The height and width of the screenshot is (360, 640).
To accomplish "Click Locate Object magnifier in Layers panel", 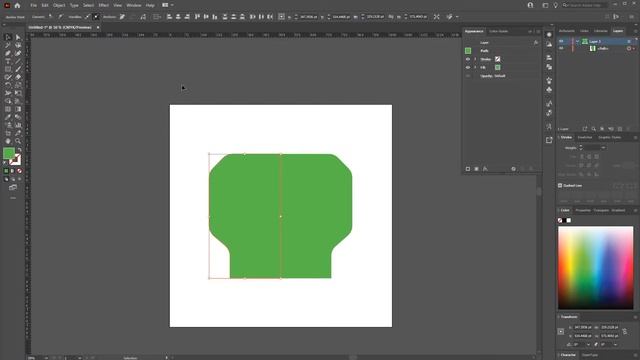I will pyautogui.click(x=593, y=129).
